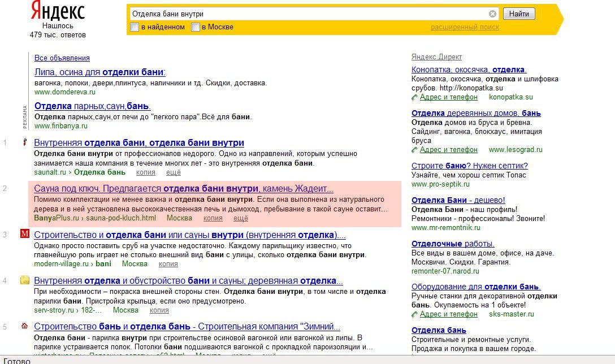
Task: Open ad 'Отделка бань' in Директ column
Action: 439,331
